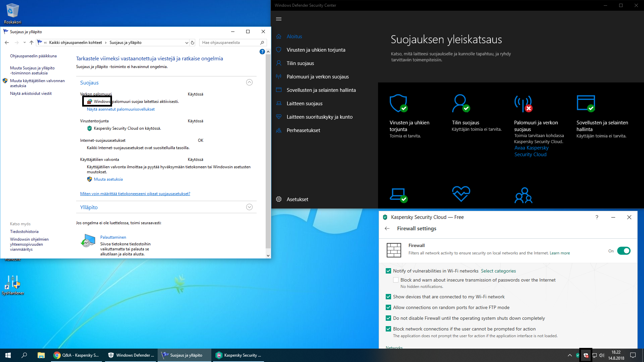
Task: Click the Kaspersky help question mark
Action: 597,217
